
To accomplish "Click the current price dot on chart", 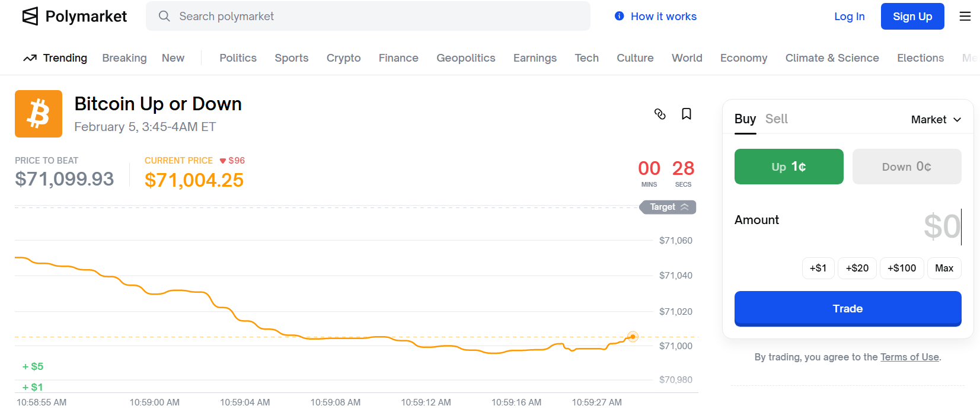I will pyautogui.click(x=633, y=337).
